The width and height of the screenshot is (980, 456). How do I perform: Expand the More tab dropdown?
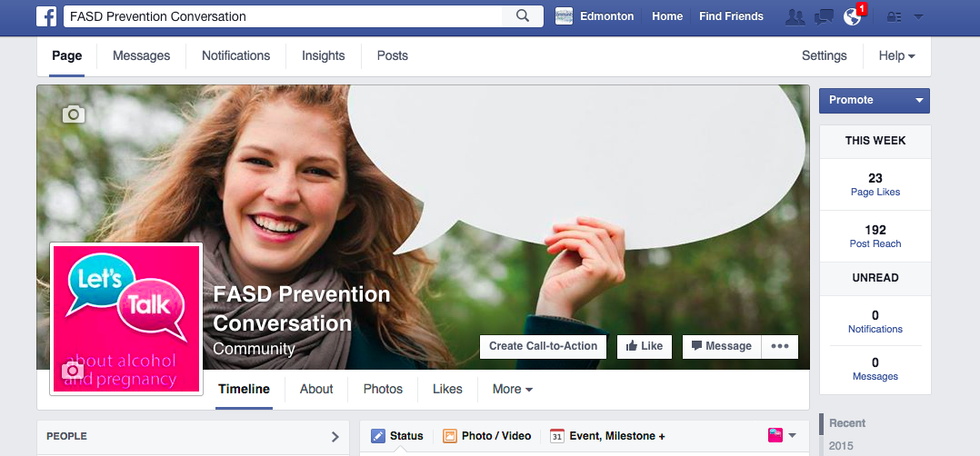[x=512, y=389]
